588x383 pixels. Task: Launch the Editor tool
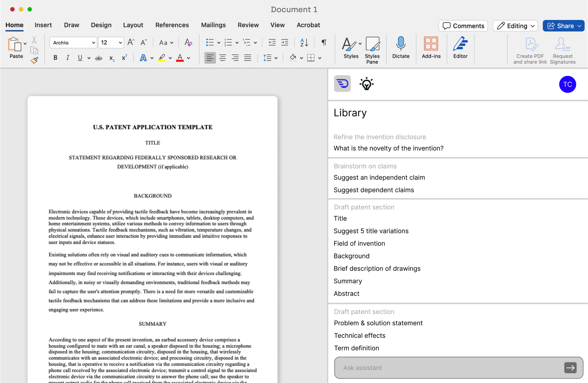click(x=460, y=48)
